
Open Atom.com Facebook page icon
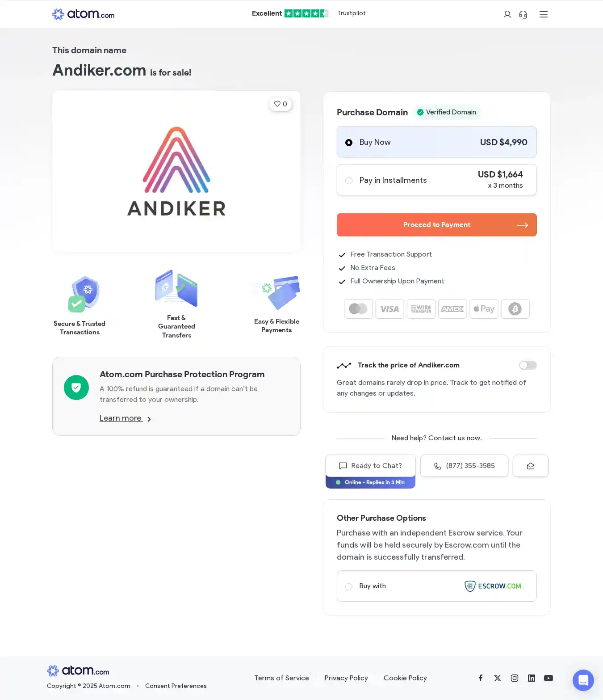click(x=481, y=678)
